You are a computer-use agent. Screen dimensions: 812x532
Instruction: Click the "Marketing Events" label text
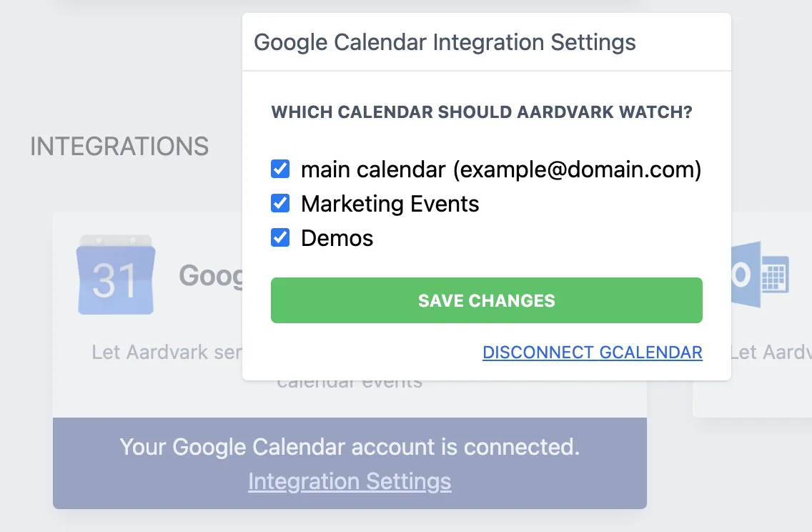click(x=390, y=204)
